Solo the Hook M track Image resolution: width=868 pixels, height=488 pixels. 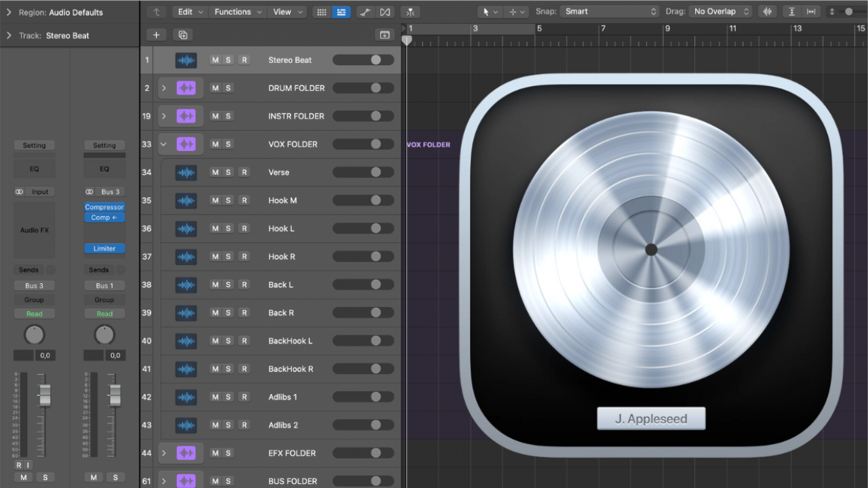[x=229, y=201]
